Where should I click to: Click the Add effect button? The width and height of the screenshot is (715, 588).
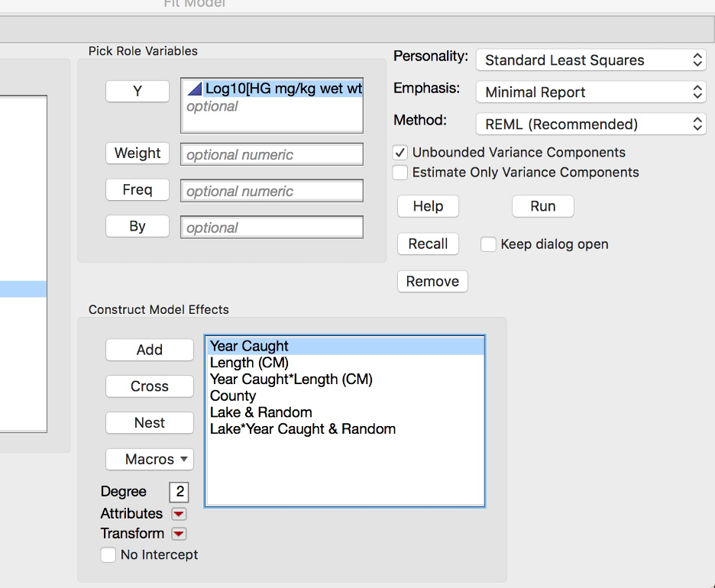point(149,350)
